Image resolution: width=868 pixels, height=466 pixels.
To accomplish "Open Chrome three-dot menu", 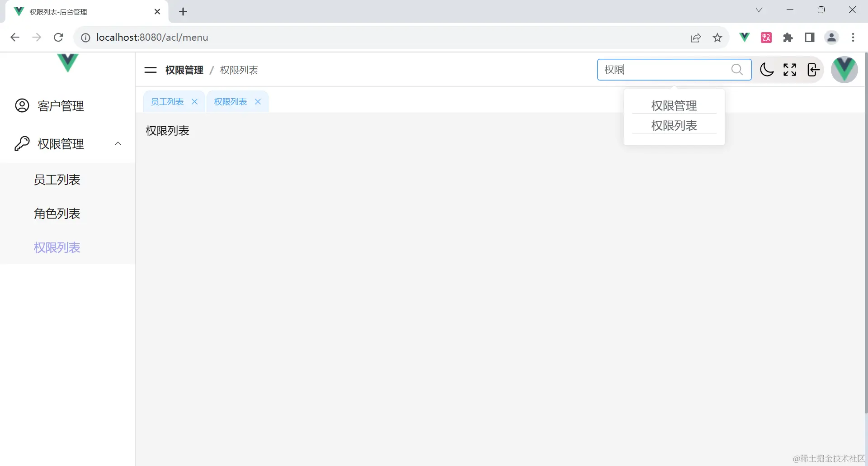I will pyautogui.click(x=853, y=38).
